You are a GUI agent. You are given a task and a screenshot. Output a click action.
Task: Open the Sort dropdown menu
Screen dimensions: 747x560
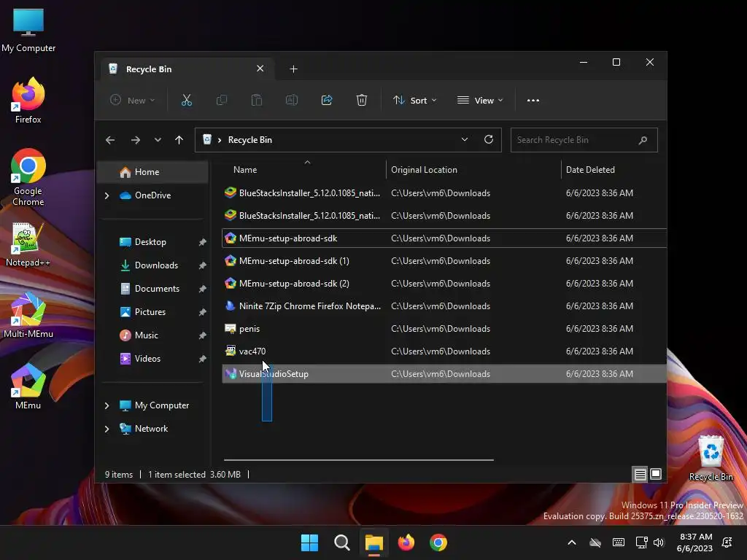(414, 101)
